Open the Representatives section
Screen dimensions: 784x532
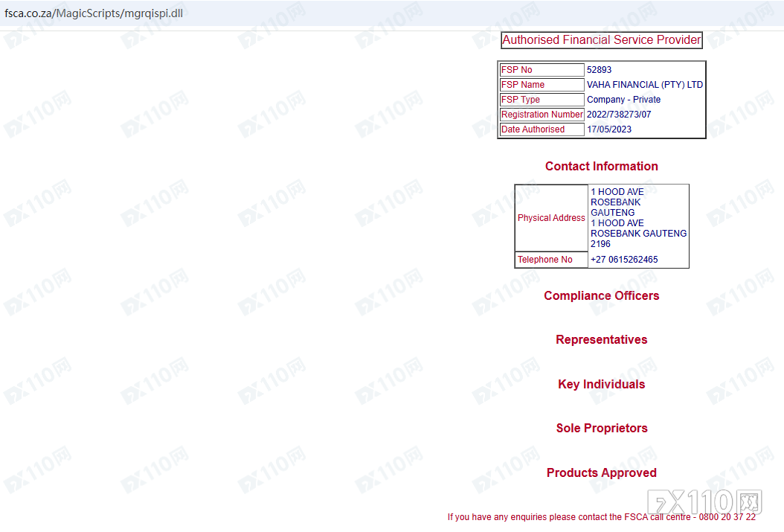click(x=601, y=339)
